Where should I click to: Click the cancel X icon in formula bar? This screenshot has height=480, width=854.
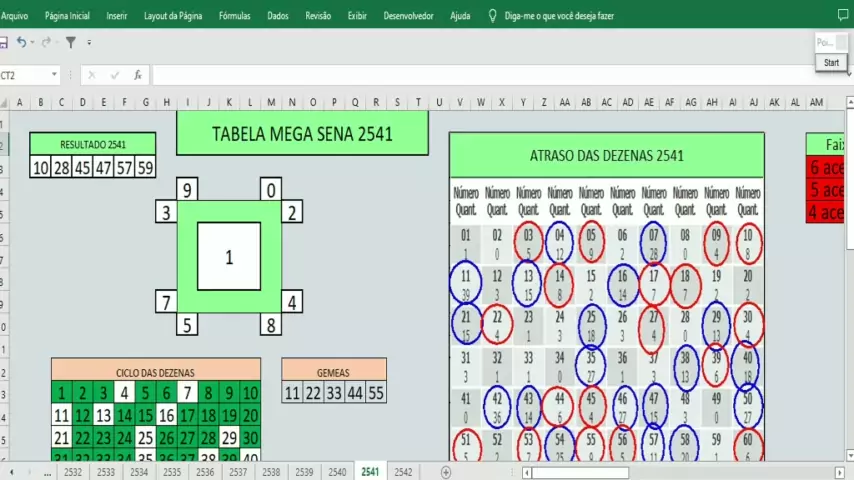click(92, 75)
